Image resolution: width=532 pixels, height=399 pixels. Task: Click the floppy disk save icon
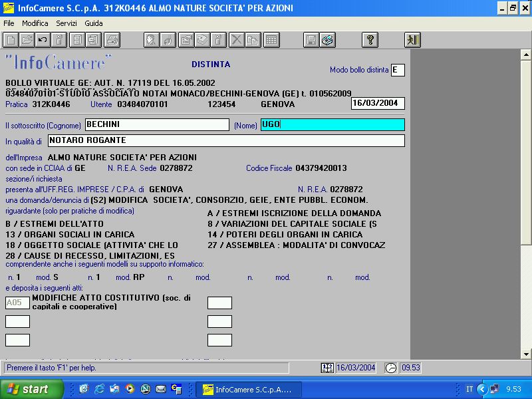(311, 40)
